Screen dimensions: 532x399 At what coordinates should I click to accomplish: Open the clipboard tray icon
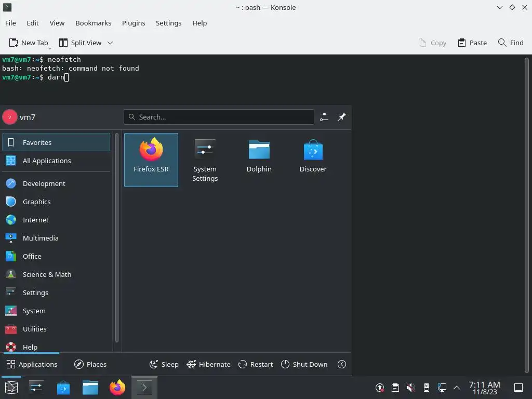click(x=395, y=388)
